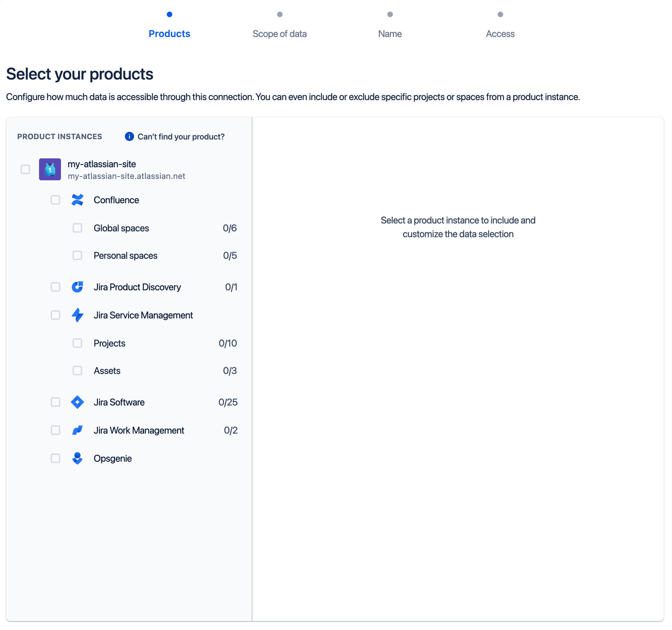672x630 pixels.
Task: Open the Can't find your product link
Action: tap(181, 136)
